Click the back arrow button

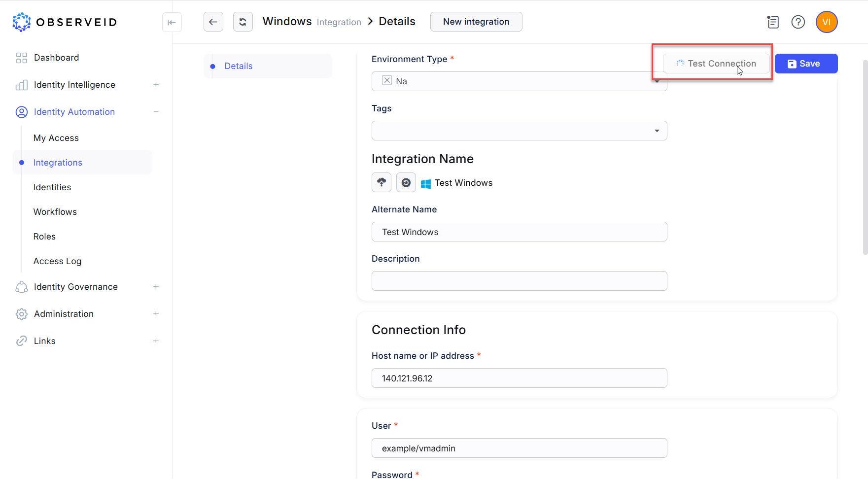pos(213,22)
